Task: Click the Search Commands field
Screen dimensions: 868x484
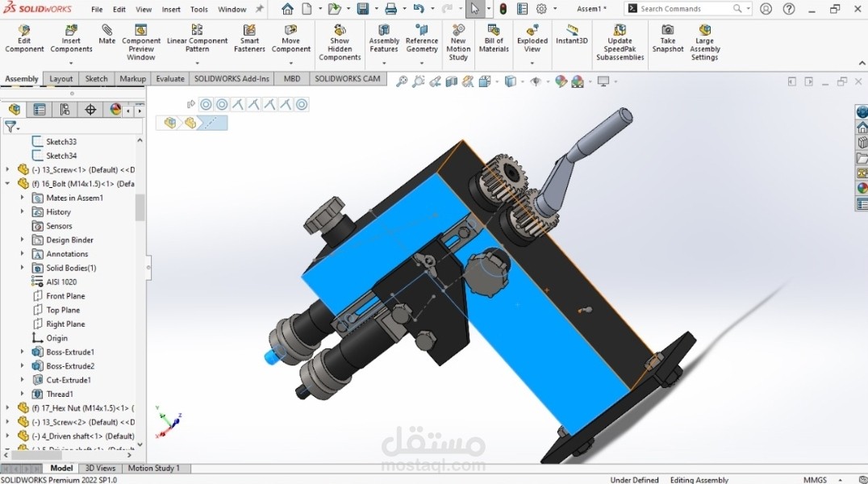Action: coord(688,9)
